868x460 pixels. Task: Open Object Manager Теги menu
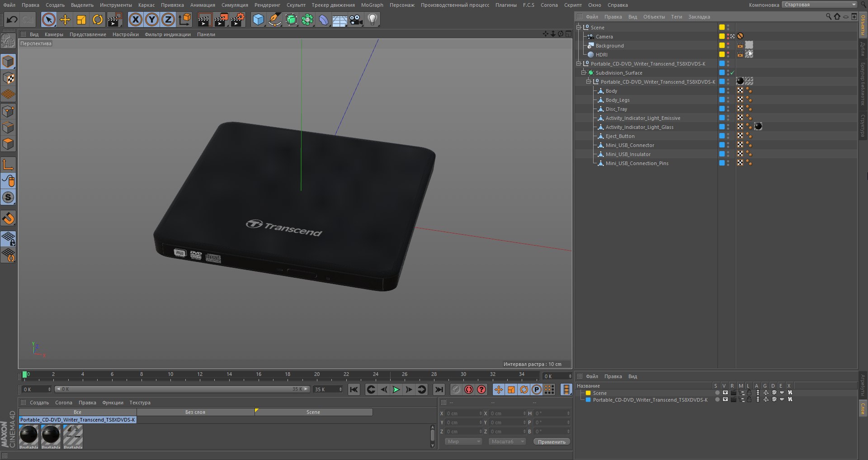click(676, 17)
